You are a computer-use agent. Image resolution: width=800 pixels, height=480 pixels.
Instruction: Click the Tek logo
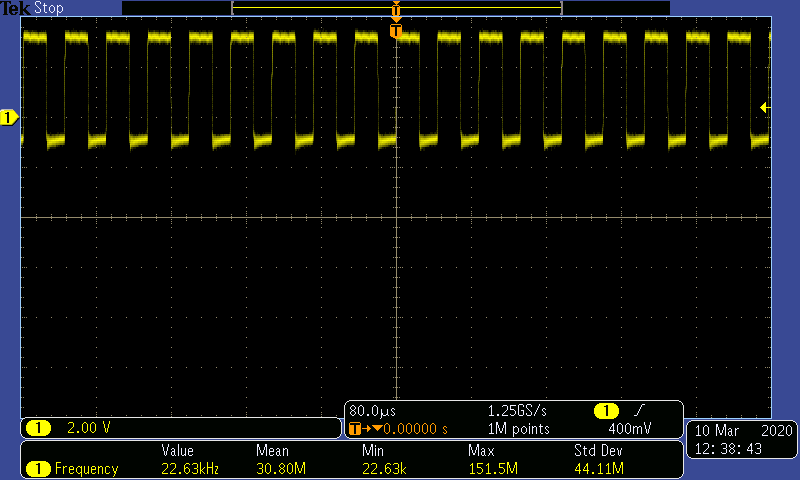click(x=15, y=8)
